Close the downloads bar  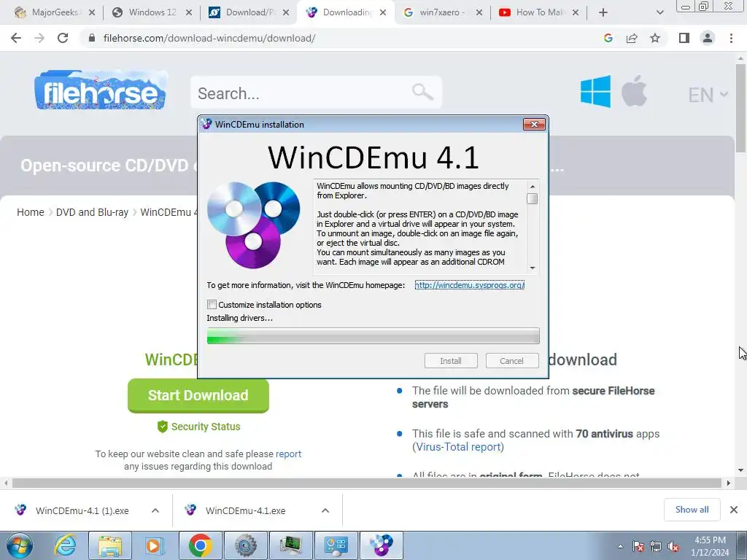(734, 510)
